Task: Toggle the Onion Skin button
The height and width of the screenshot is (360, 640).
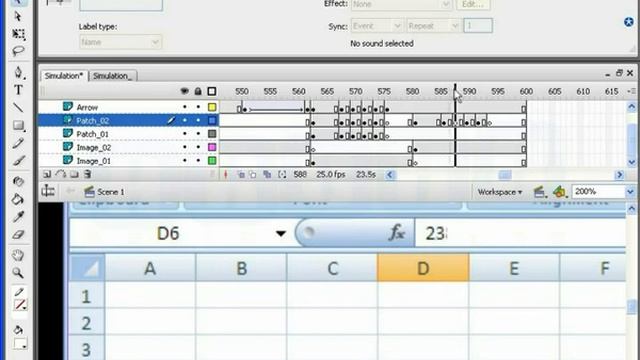Action: (x=241, y=175)
